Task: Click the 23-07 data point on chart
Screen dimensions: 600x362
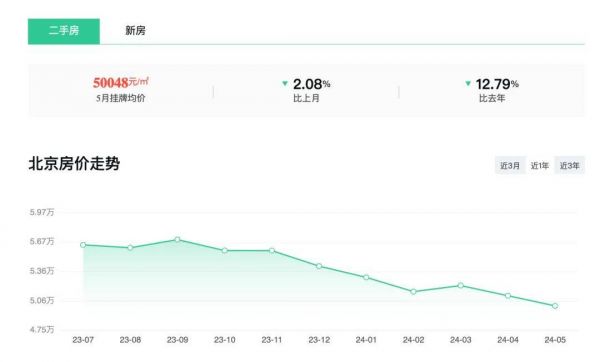Action: [x=83, y=245]
